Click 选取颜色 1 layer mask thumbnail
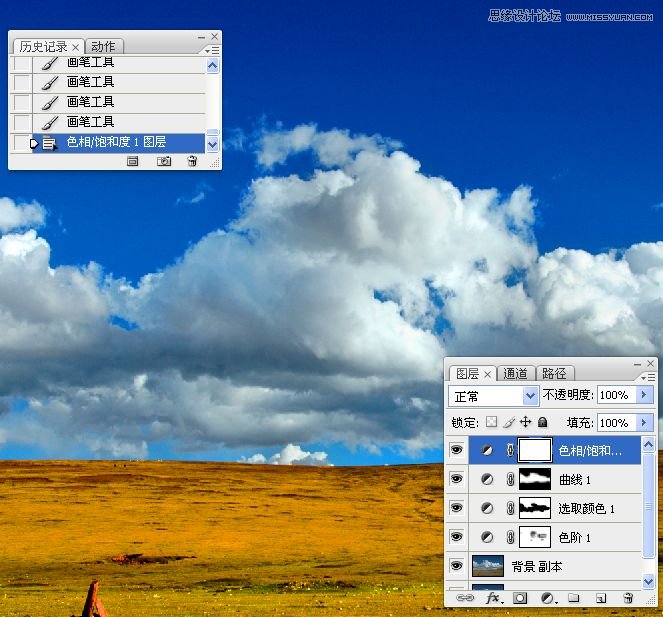This screenshot has height=617, width=663. pos(535,508)
